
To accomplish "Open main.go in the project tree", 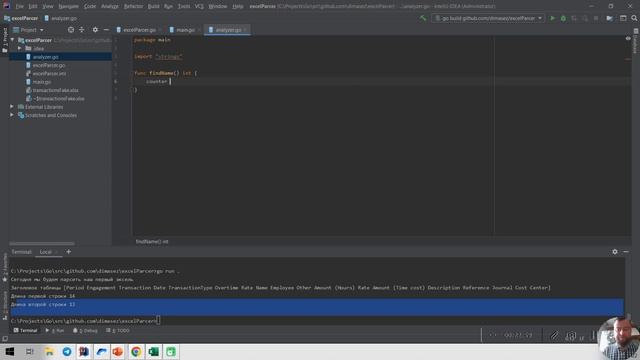I will [42, 82].
